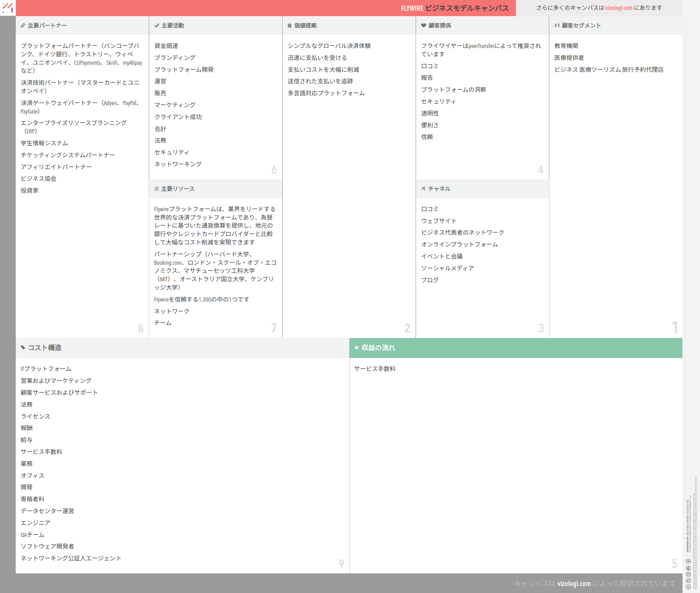
Task: Click the checkmark icon beside 主要活動
Action: [x=157, y=26]
